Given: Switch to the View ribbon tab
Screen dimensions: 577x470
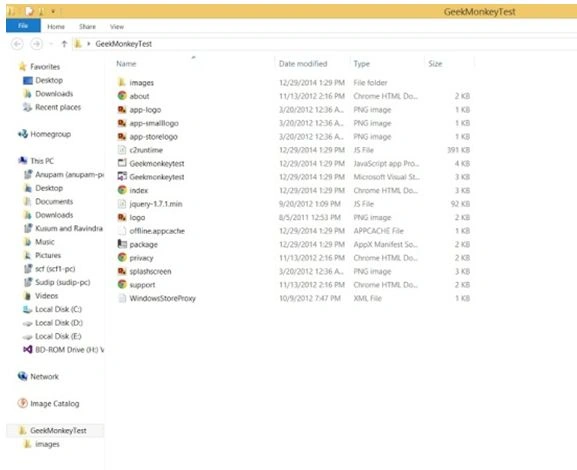Looking at the screenshot, I should point(117,26).
